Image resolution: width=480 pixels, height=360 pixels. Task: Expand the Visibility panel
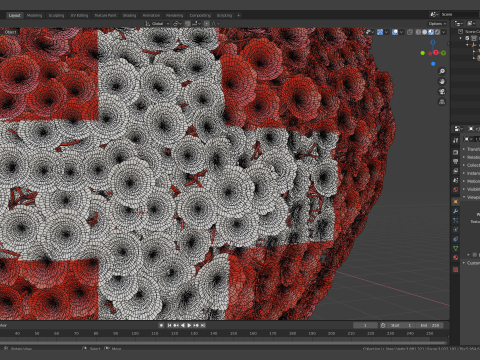pyautogui.click(x=471, y=189)
